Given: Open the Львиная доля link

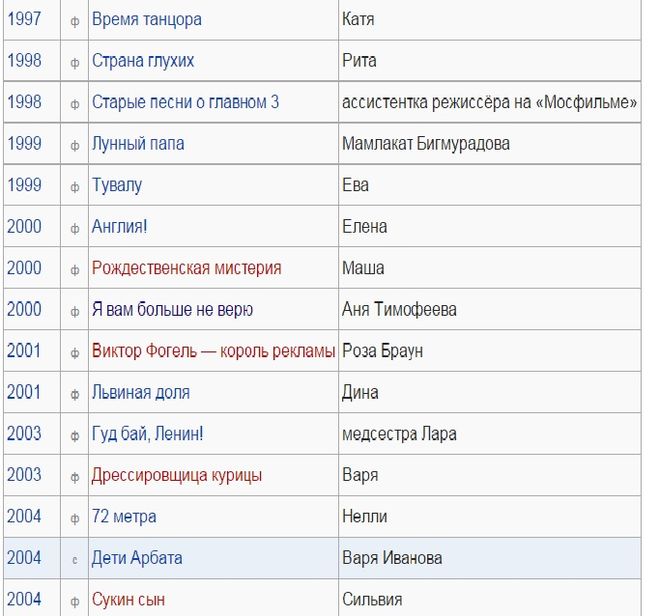Looking at the screenshot, I should (141, 392).
